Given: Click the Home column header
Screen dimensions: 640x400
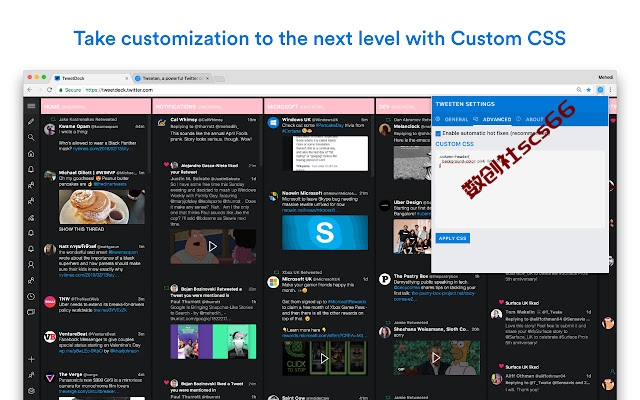Looking at the screenshot, I should point(96,106).
